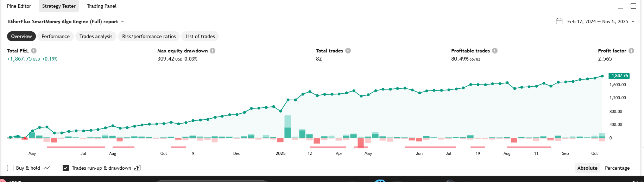Viewport: 644px width, 182px height.
Task: Select the Absolute scale option
Action: point(587,168)
